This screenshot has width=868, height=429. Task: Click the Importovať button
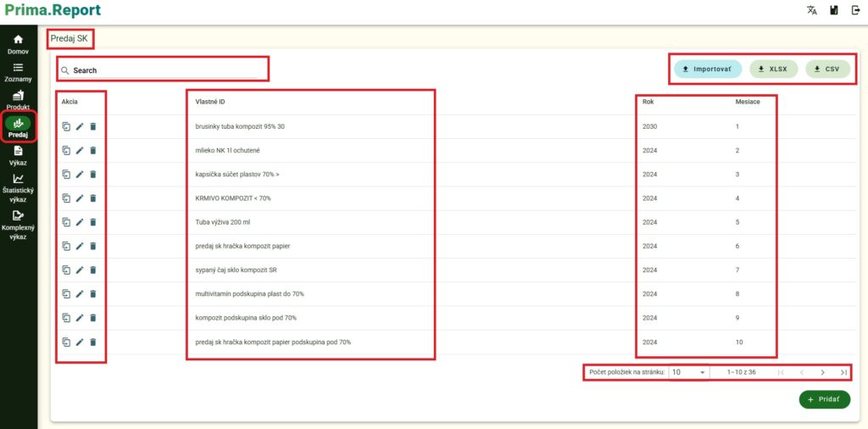[x=708, y=69]
